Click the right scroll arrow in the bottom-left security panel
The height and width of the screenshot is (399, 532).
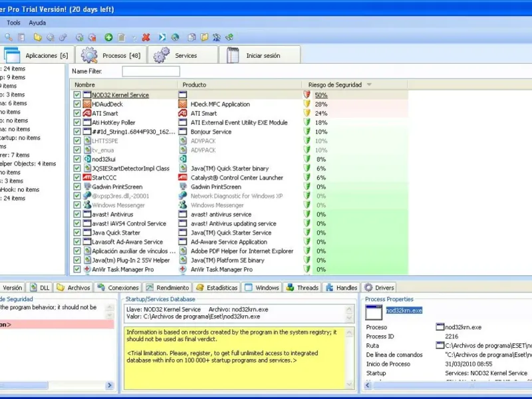pos(110,385)
